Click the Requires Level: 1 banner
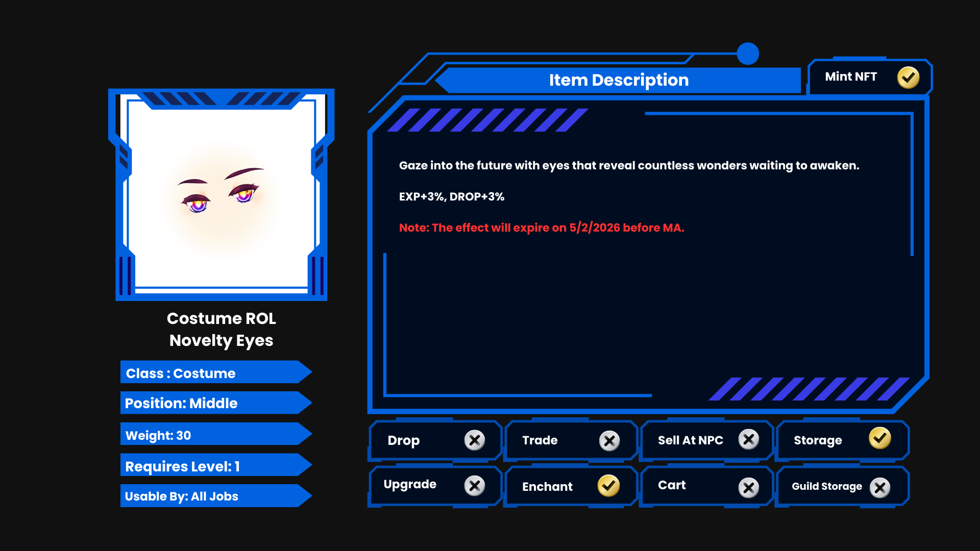 click(x=214, y=466)
